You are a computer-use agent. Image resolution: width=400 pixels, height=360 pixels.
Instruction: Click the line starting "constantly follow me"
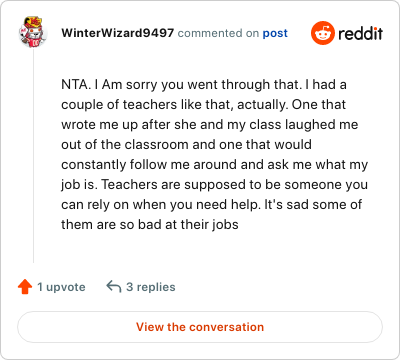pos(214,165)
